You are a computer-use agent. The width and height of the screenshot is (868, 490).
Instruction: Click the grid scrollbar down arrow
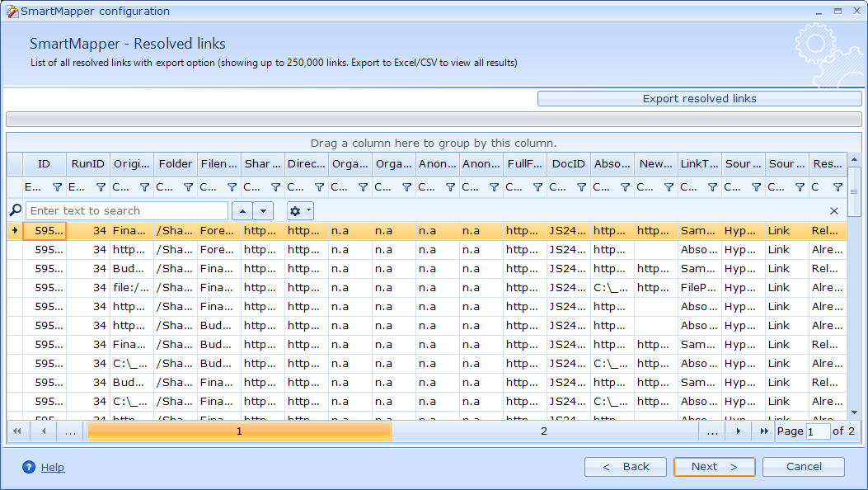coord(854,412)
